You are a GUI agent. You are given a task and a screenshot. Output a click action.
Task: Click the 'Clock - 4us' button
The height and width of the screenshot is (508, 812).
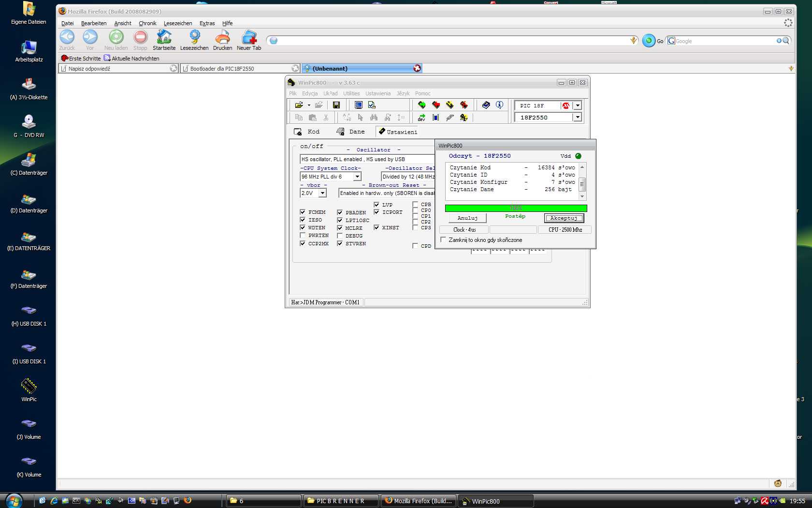(x=464, y=230)
